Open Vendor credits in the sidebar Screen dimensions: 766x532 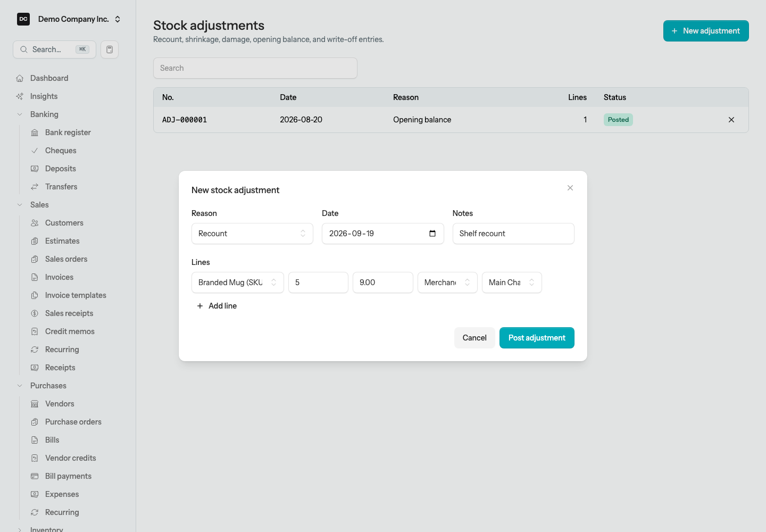(x=70, y=458)
